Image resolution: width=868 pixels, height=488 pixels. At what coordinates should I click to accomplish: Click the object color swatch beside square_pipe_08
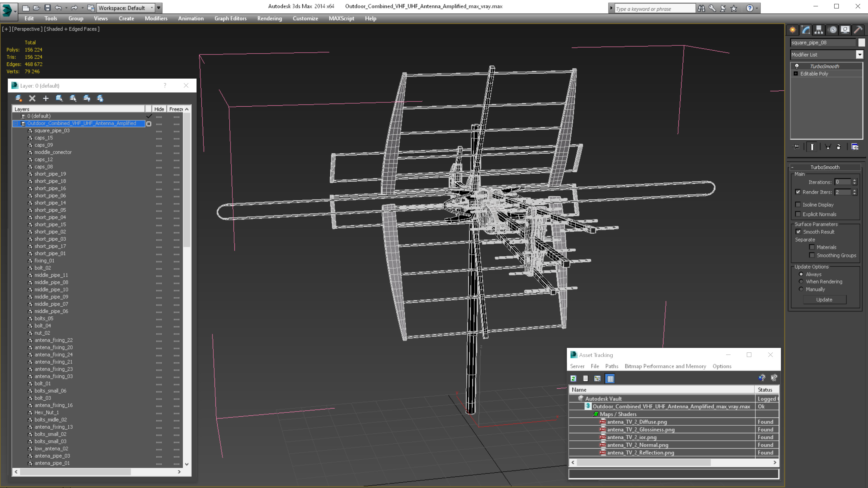coord(861,42)
